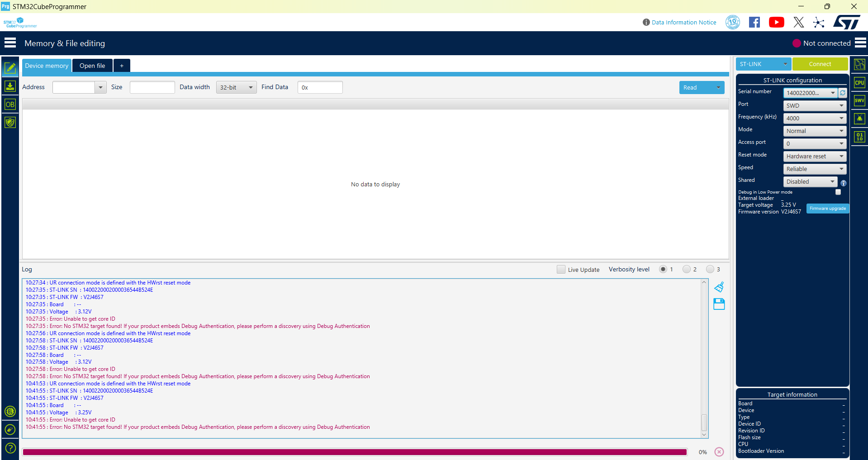Image resolution: width=868 pixels, height=460 pixels.
Task: Open the security panel via shield icon
Action: point(10,122)
